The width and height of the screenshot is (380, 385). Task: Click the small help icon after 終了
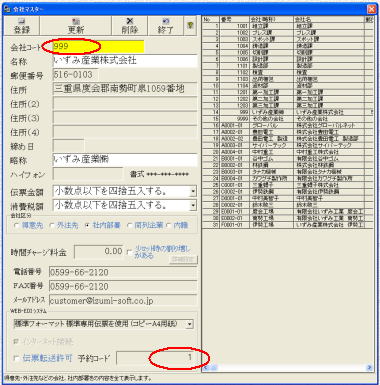click(190, 26)
